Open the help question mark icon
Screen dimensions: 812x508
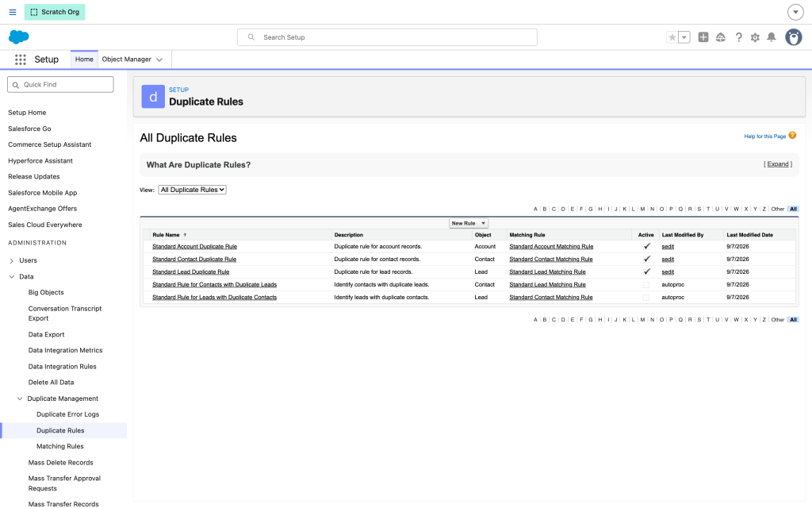738,37
